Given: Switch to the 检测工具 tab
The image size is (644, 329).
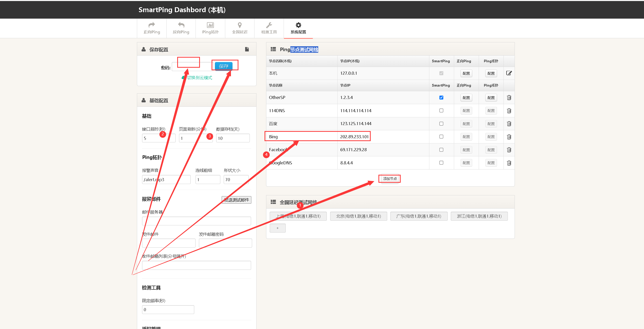Looking at the screenshot, I should (x=269, y=28).
